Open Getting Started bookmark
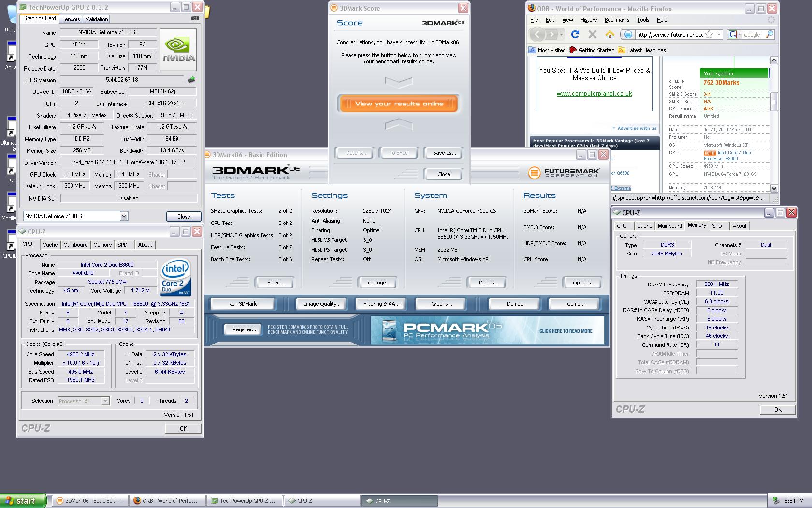This screenshot has width=812, height=508. 592,50
